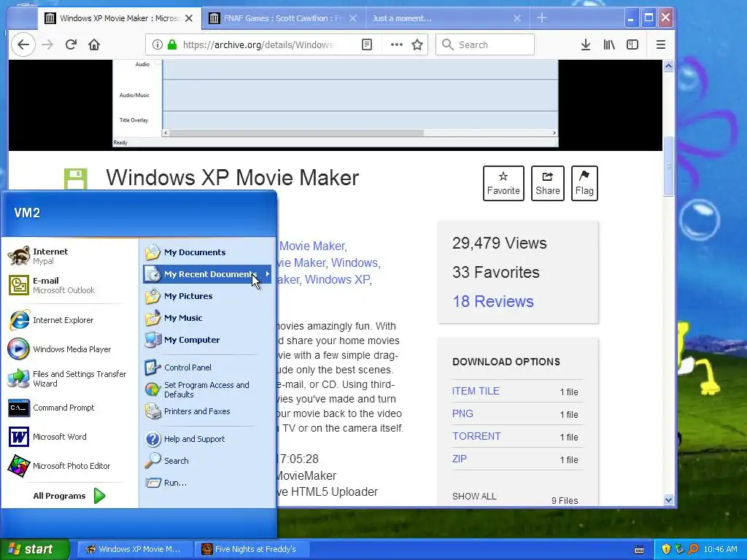This screenshot has height=560, width=747.
Task: Click the Share button on archive page
Action: click(x=548, y=183)
